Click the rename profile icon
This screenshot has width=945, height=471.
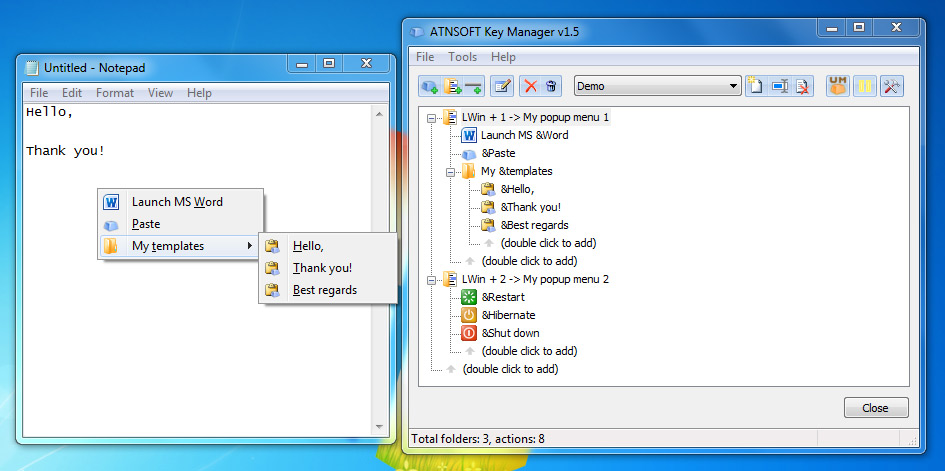click(780, 86)
